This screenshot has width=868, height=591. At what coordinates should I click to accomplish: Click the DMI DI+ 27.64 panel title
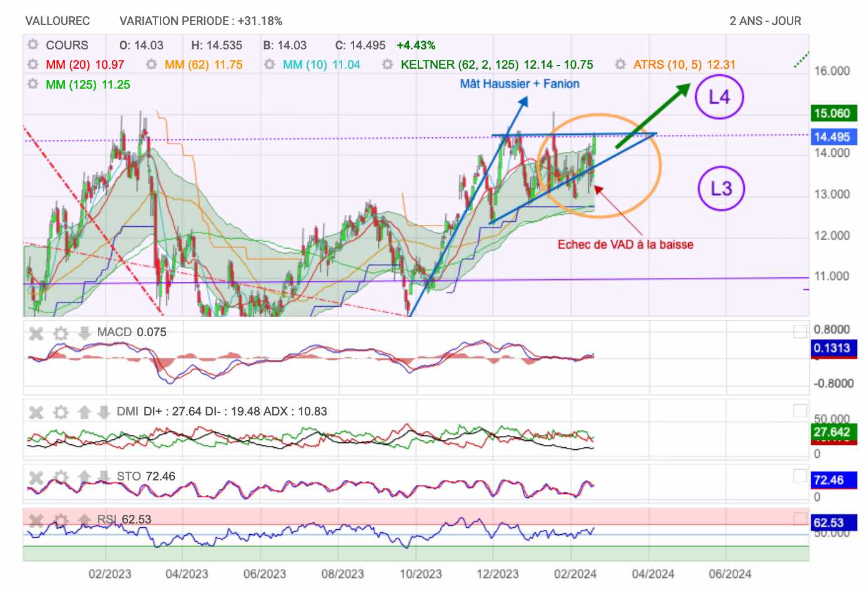click(x=222, y=411)
